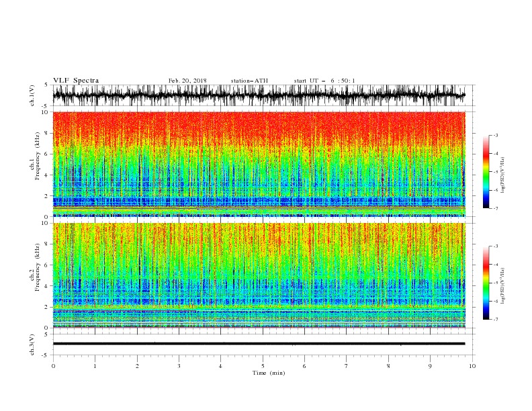Click the "-5" label on the ch.1 color bar

tap(495, 172)
